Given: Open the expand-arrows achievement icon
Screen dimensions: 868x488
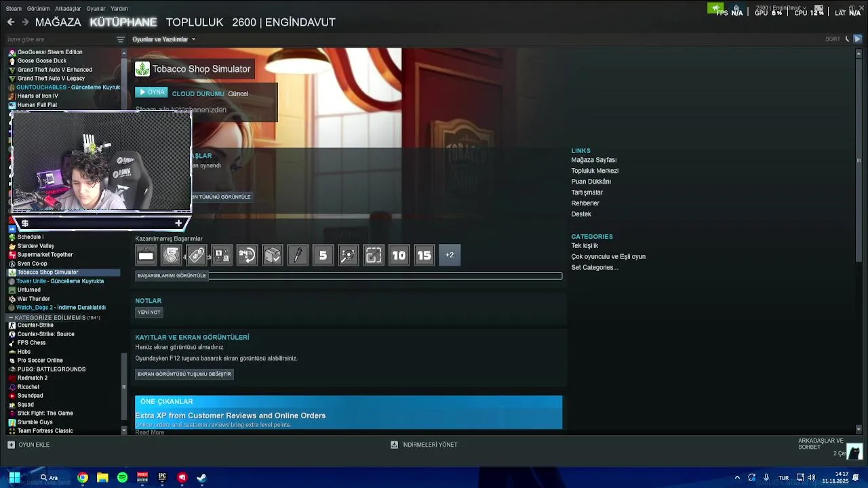Looking at the screenshot, I should (x=374, y=256).
